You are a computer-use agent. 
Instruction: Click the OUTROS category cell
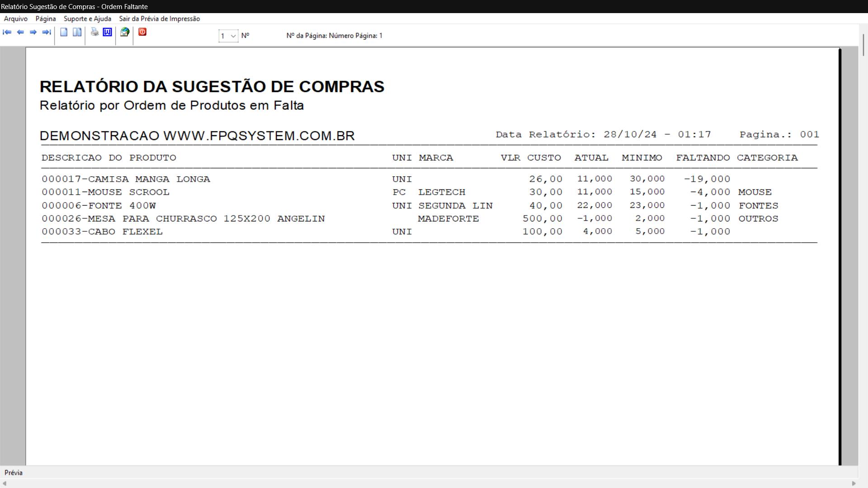pos(759,219)
